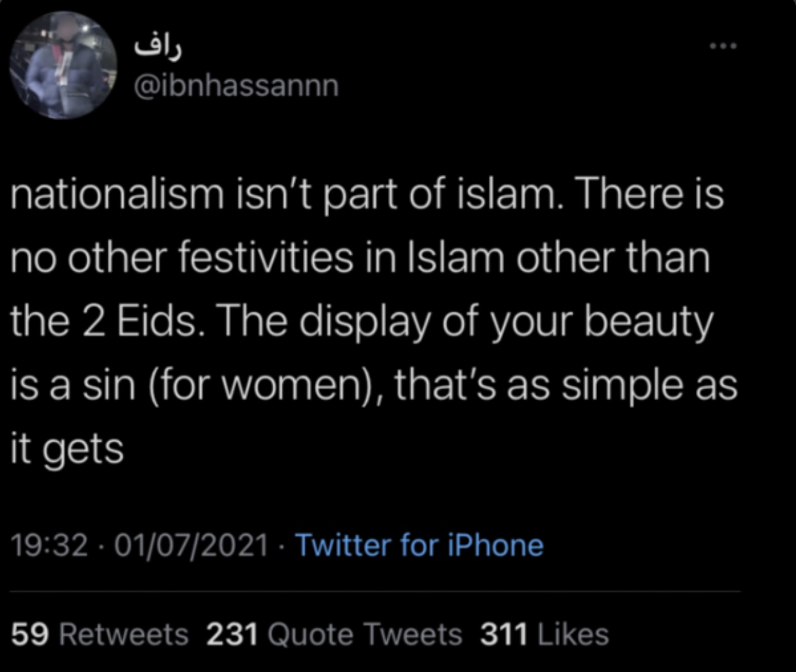Click the @ibnhassannn handle
The image size is (796, 672).
pyautogui.click(x=235, y=85)
